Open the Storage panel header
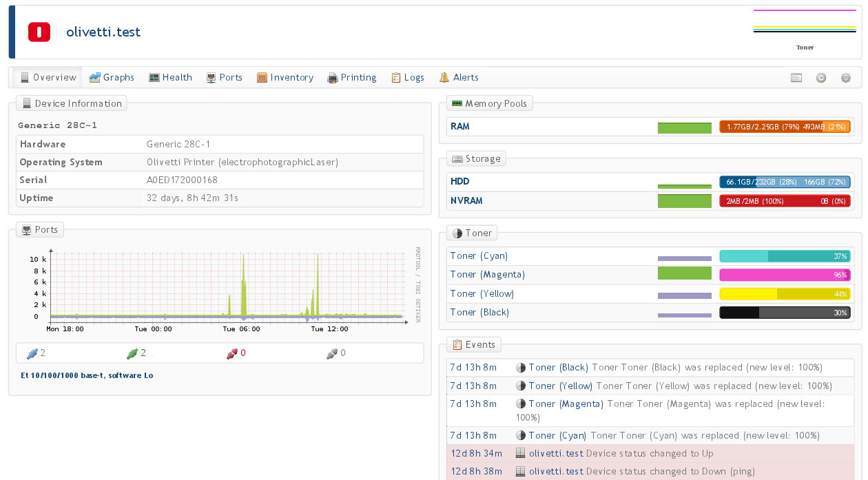The height and width of the screenshot is (480, 868). [476, 158]
